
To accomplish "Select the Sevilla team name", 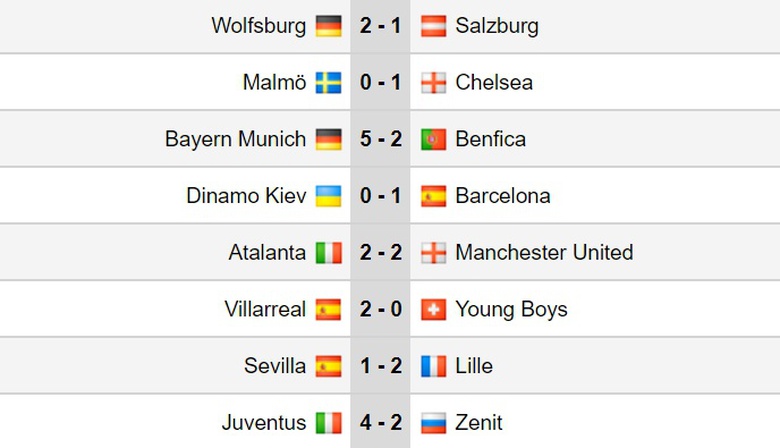I will [x=275, y=366].
